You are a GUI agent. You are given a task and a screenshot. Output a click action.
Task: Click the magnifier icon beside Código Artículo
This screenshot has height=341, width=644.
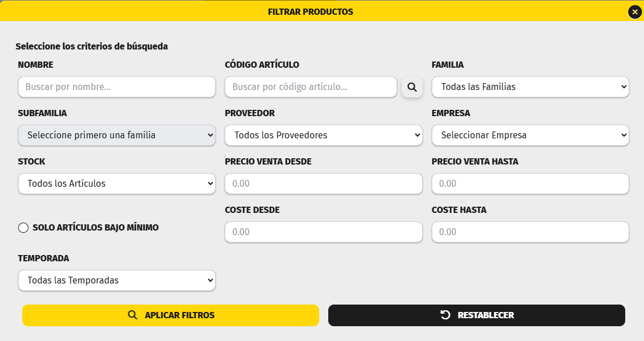412,87
